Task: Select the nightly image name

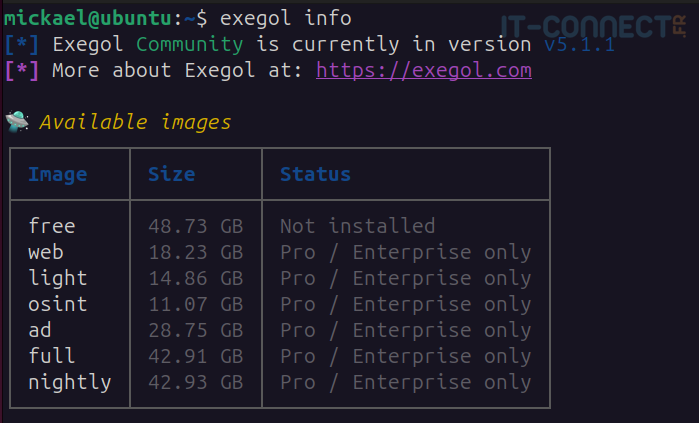Action: click(69, 382)
